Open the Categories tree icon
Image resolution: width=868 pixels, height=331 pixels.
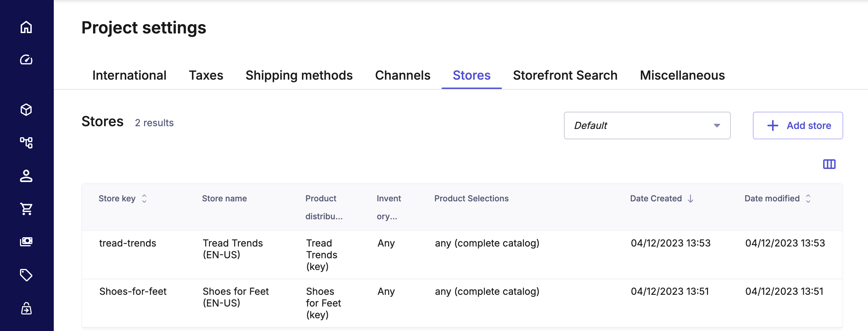click(x=26, y=142)
